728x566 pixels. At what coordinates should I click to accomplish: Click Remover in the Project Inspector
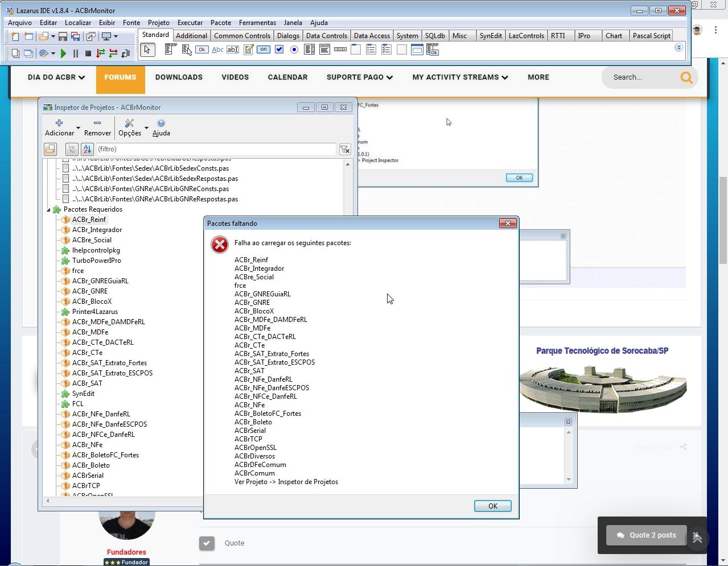[x=97, y=128]
